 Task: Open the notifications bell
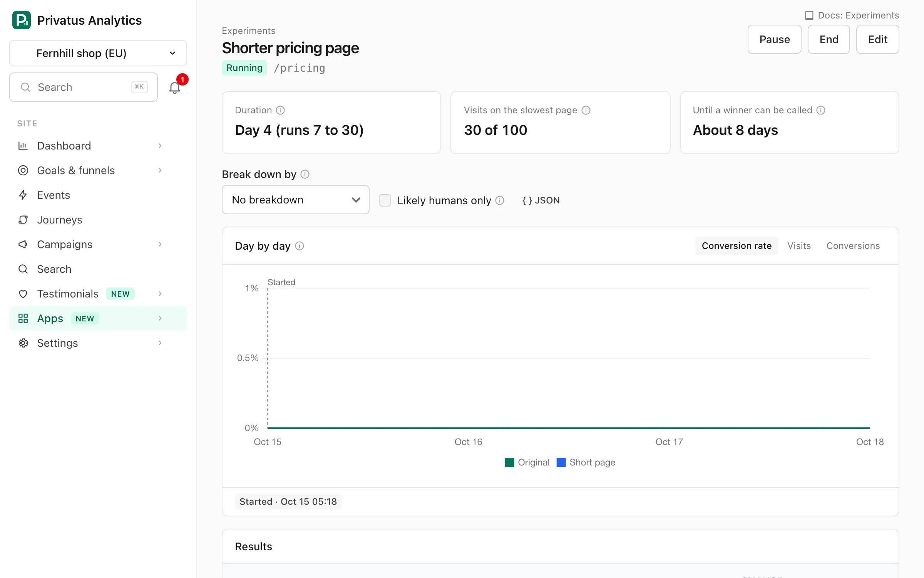click(x=175, y=87)
